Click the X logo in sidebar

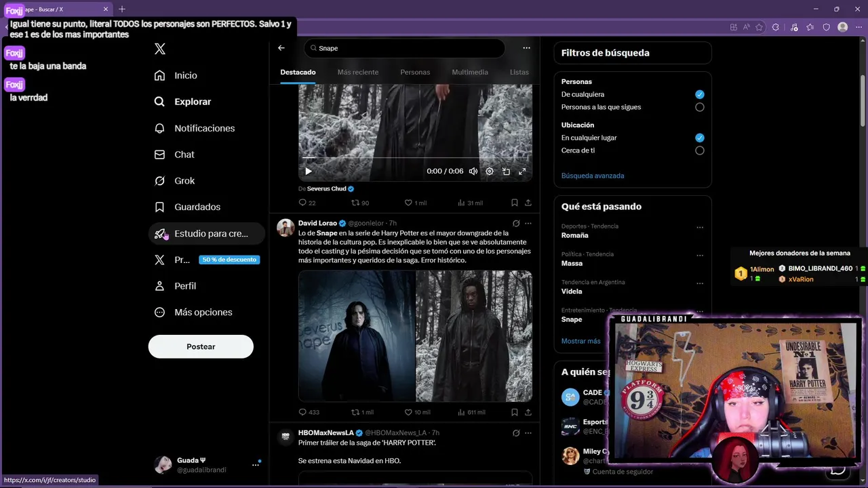pyautogui.click(x=160, y=49)
